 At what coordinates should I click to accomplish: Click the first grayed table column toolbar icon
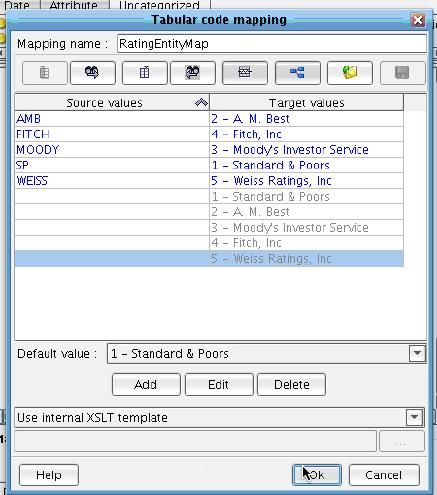pyautogui.click(x=45, y=73)
